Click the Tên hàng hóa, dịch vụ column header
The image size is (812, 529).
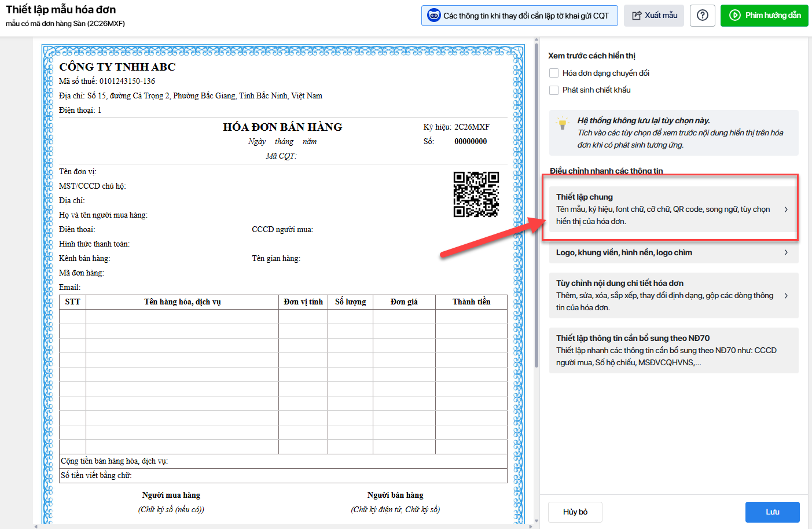click(182, 302)
